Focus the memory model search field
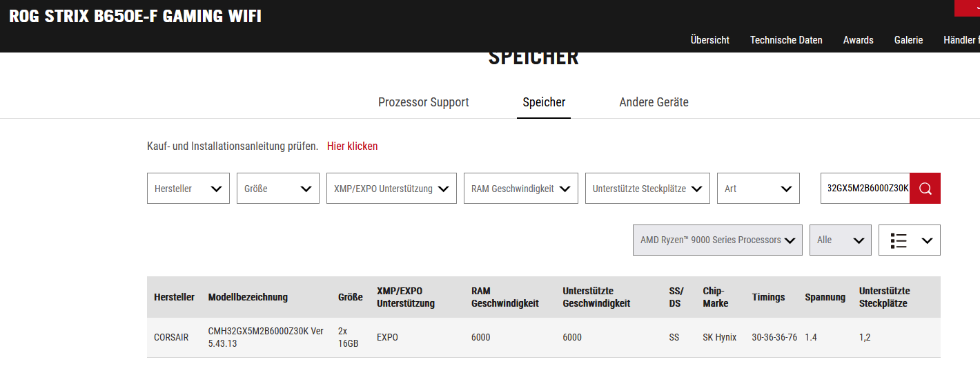Image resolution: width=980 pixels, height=382 pixels. (x=865, y=189)
